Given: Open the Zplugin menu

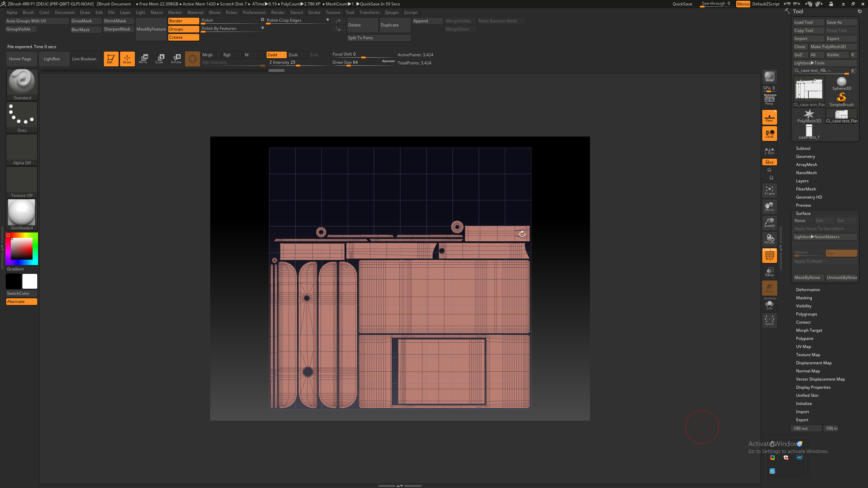Looking at the screenshot, I should click(x=391, y=13).
